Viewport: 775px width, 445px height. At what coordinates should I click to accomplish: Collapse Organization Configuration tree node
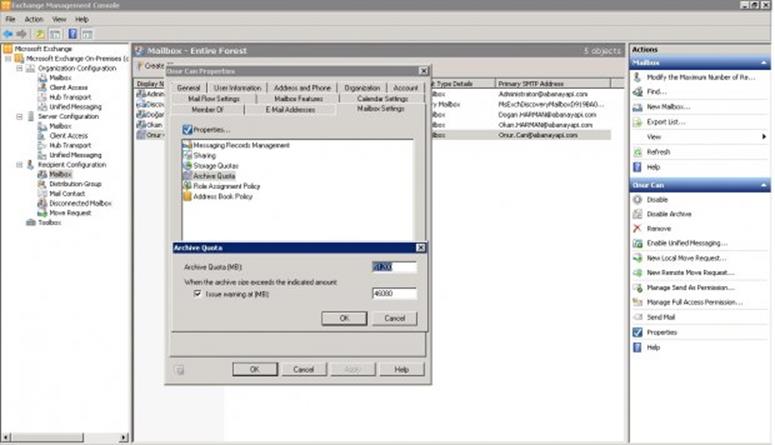tap(19, 68)
